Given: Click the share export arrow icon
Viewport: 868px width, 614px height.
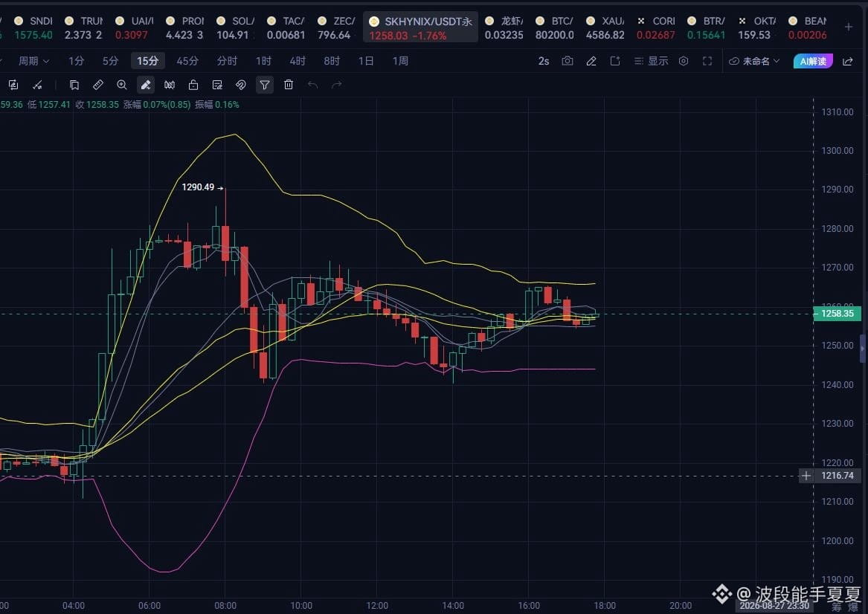Looking at the screenshot, I should tap(847, 61).
